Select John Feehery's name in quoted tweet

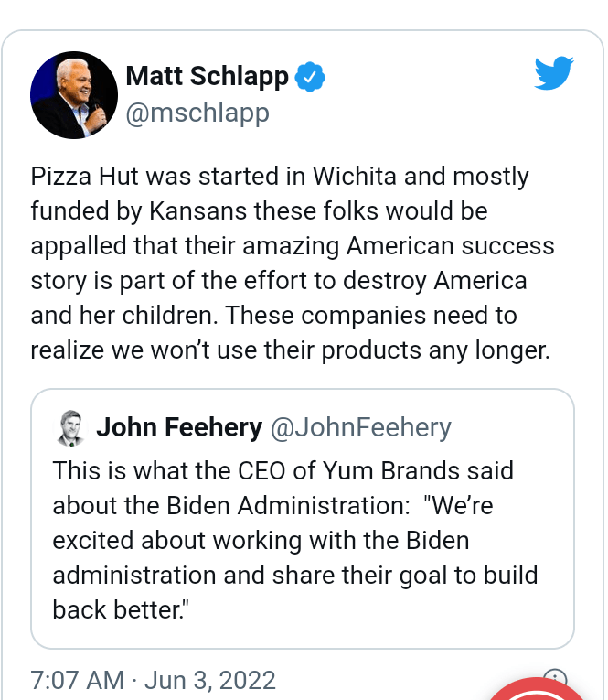click(x=179, y=427)
